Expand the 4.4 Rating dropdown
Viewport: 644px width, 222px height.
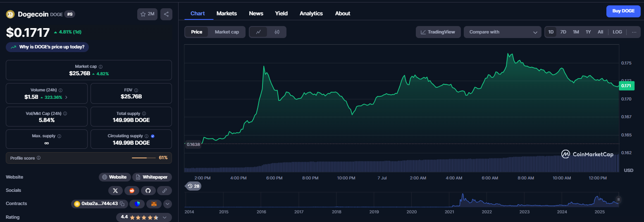tap(144, 217)
